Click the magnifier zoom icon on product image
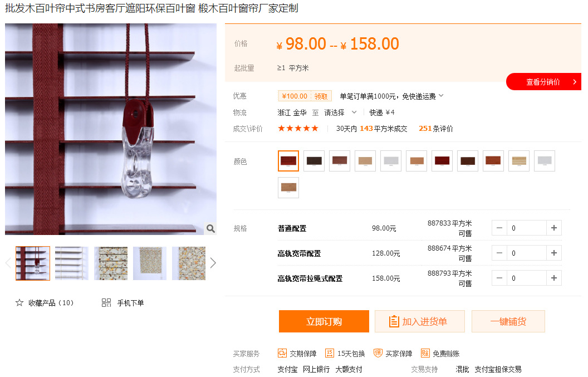Viewport: 588px width, 377px height. point(210,228)
